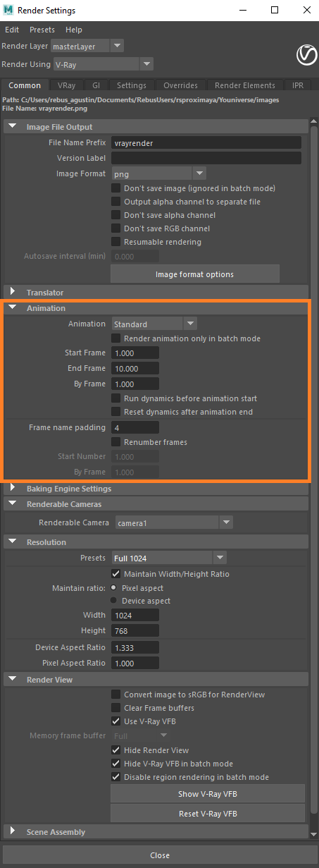
Task: Open the Presets menu
Action: 42,30
